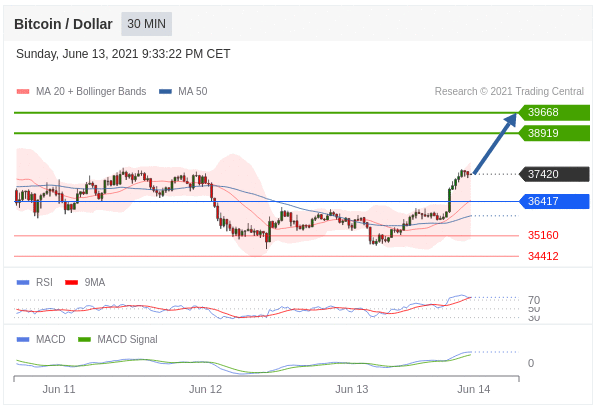Click the blue MA 50 legend swatch

(165, 91)
